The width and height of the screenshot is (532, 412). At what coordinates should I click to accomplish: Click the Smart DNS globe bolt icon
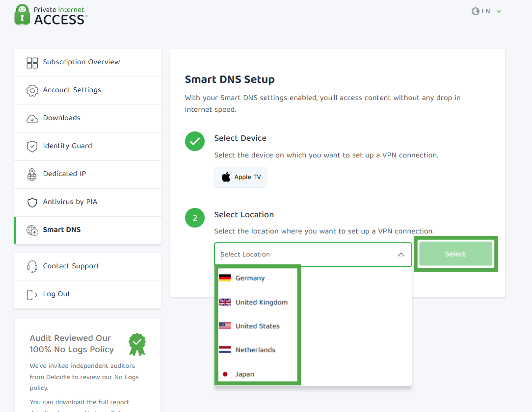32,230
